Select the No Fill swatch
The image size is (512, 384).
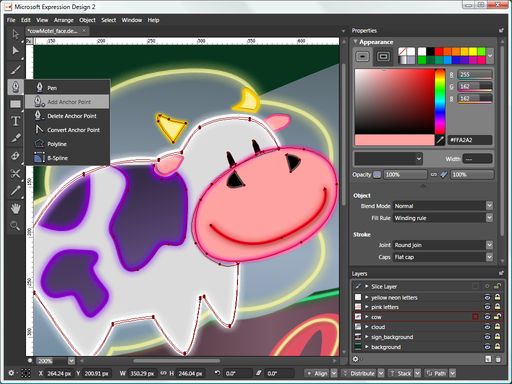403,52
